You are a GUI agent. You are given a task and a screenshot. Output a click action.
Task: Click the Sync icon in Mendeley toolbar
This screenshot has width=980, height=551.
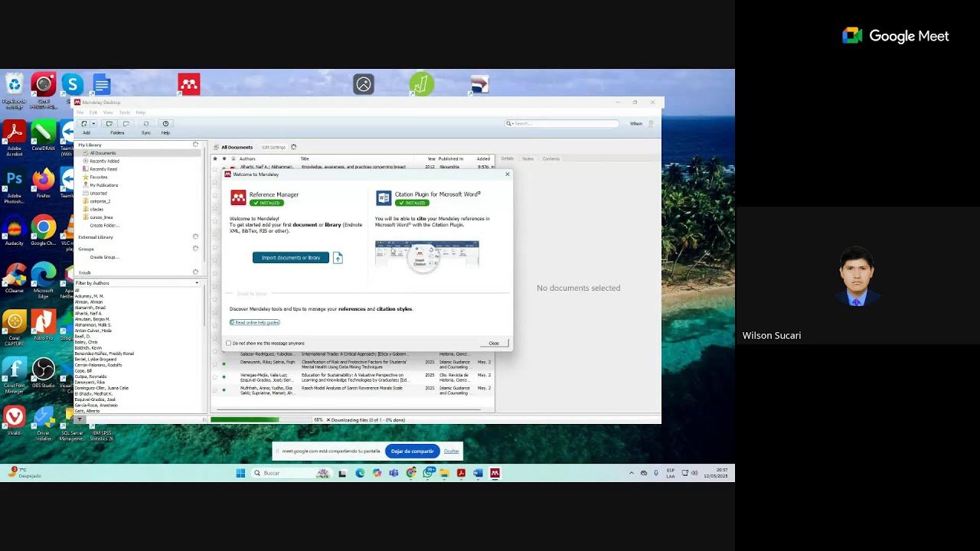[x=145, y=123]
